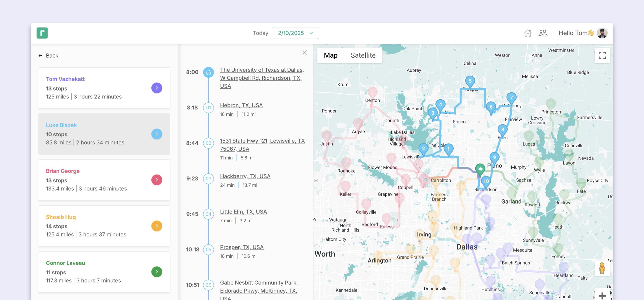Click the Street View pegman icon

602,268
